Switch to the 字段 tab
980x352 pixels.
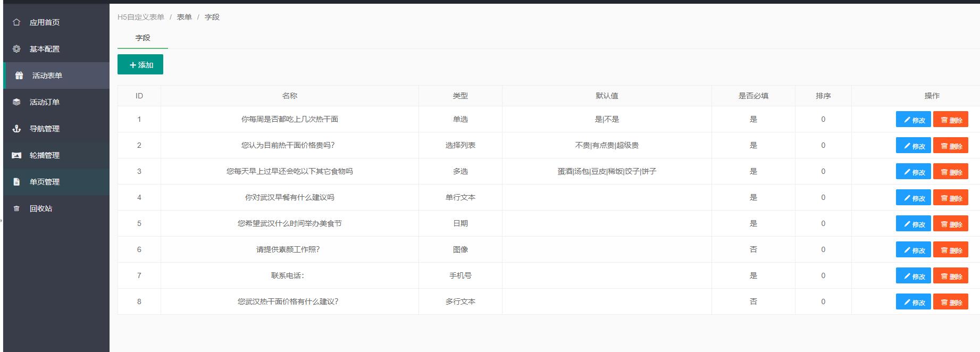143,38
